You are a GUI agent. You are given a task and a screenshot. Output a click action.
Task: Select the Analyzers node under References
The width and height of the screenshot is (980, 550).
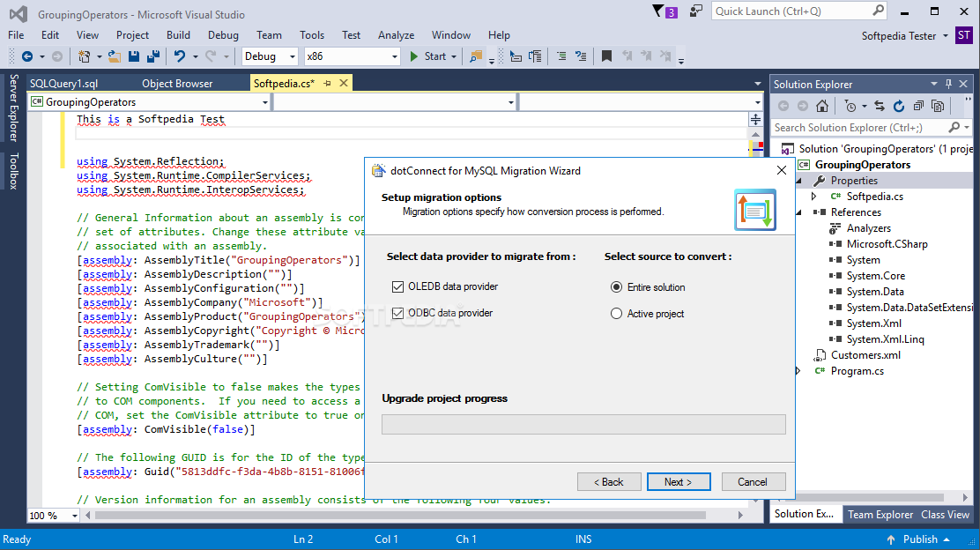(868, 228)
